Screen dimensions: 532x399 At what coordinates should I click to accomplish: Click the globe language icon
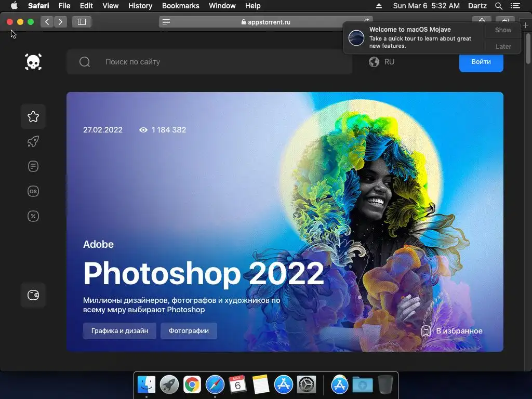(x=374, y=62)
